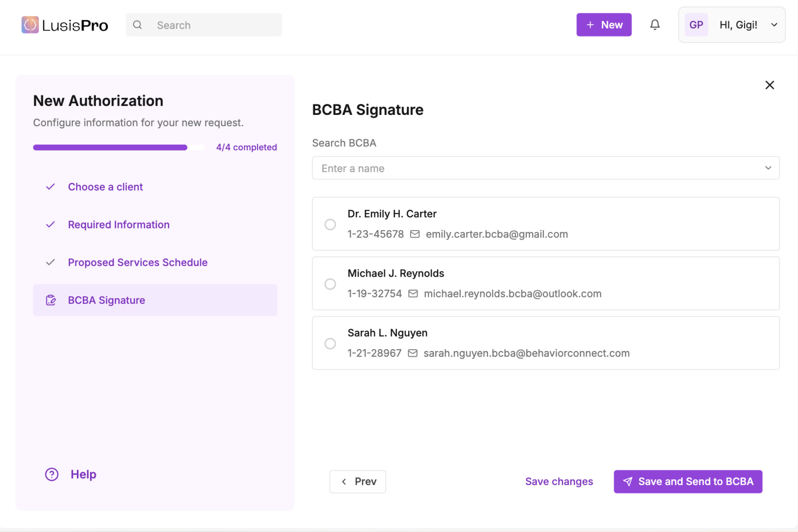Click the GP avatar badge
798x532 pixels.
coord(696,25)
